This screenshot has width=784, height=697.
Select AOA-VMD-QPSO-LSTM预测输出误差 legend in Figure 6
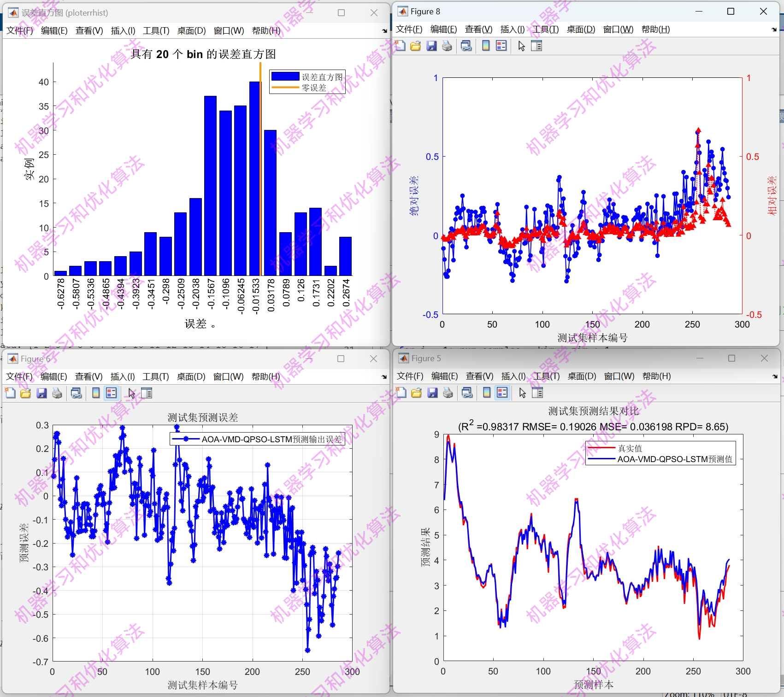pos(257,439)
